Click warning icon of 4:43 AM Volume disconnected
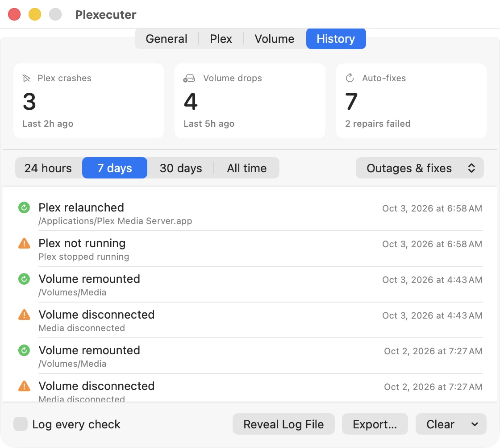The width and height of the screenshot is (500, 448). click(24, 315)
